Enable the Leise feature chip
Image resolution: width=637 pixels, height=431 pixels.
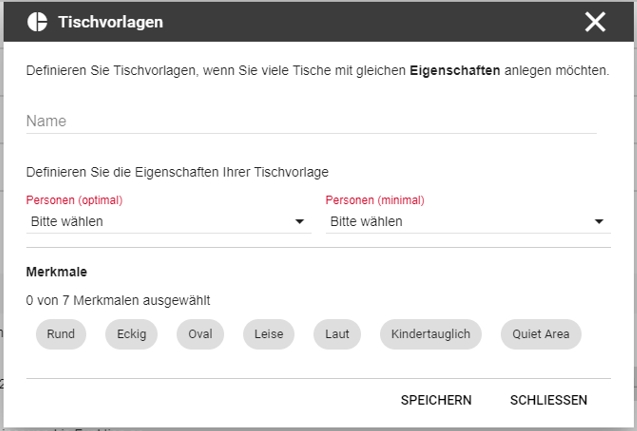point(269,334)
